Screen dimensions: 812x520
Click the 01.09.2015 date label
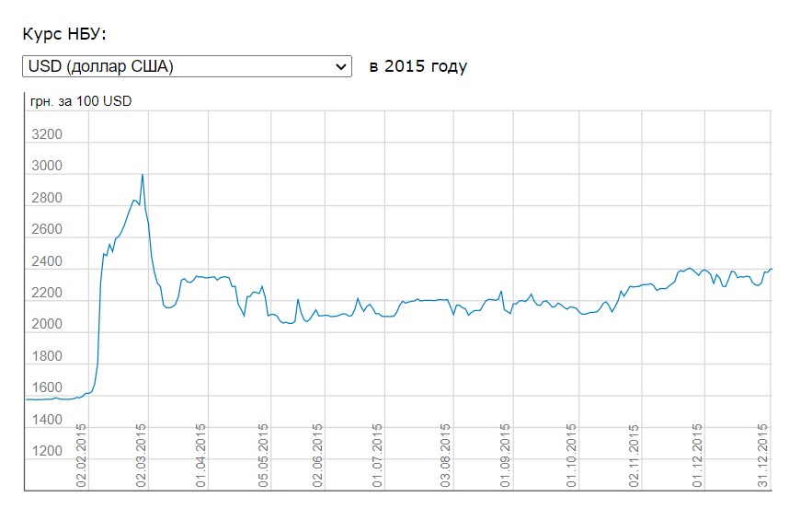[x=505, y=455]
